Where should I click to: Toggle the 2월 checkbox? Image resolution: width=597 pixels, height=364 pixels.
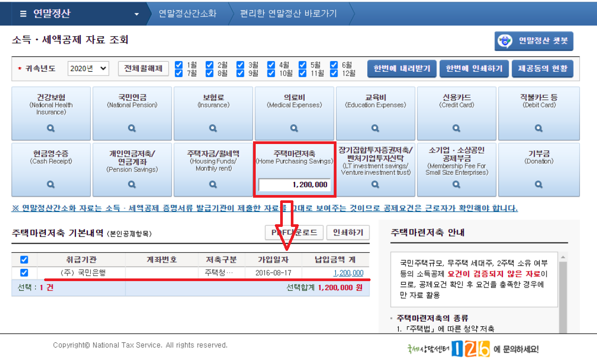(209, 65)
